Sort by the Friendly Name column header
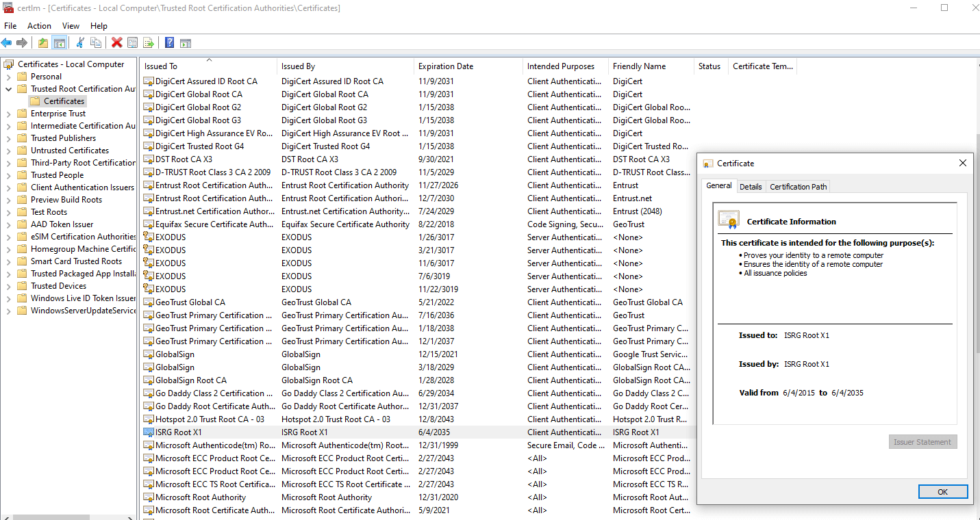980x520 pixels. click(651, 66)
